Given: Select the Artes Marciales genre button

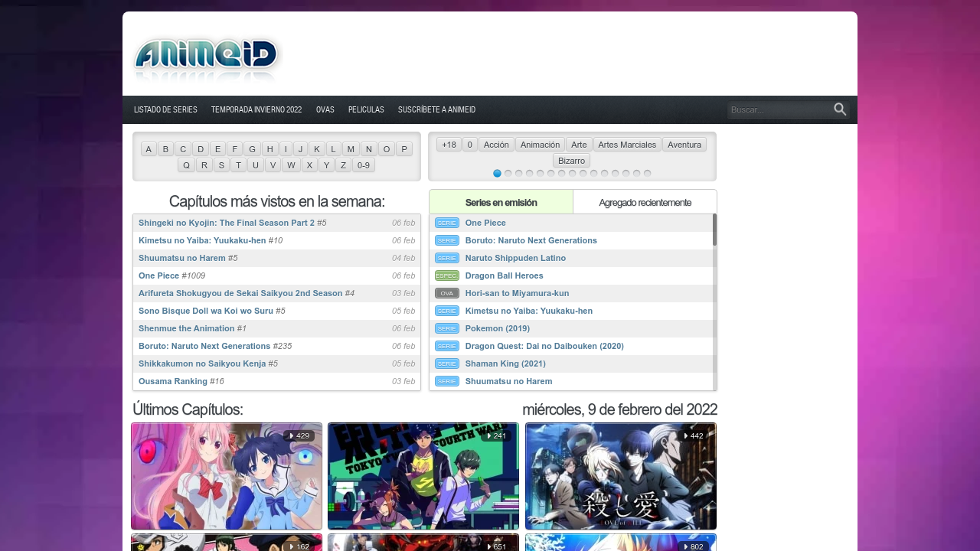Looking at the screenshot, I should (627, 145).
